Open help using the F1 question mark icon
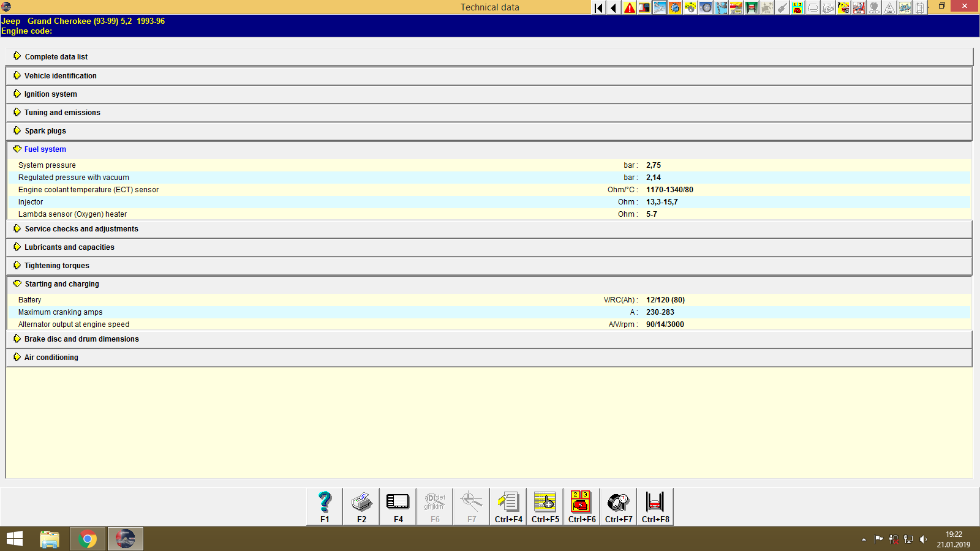980x551 pixels. [x=324, y=506]
